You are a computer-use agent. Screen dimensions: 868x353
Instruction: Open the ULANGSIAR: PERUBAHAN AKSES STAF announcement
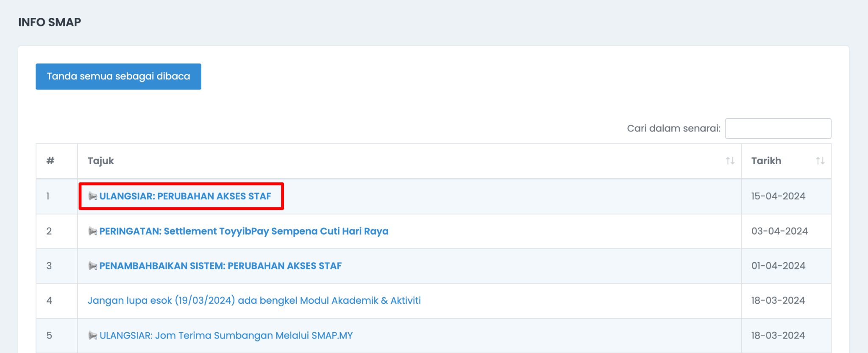tap(185, 196)
